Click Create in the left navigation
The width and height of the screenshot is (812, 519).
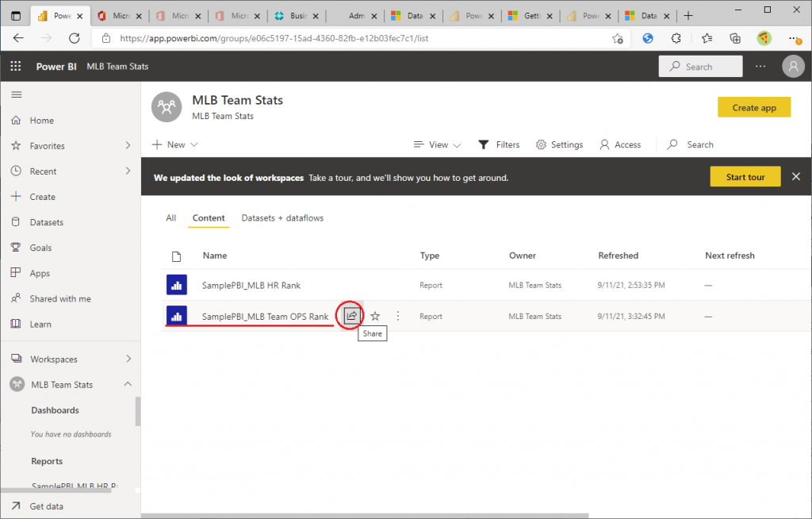pyautogui.click(x=43, y=197)
